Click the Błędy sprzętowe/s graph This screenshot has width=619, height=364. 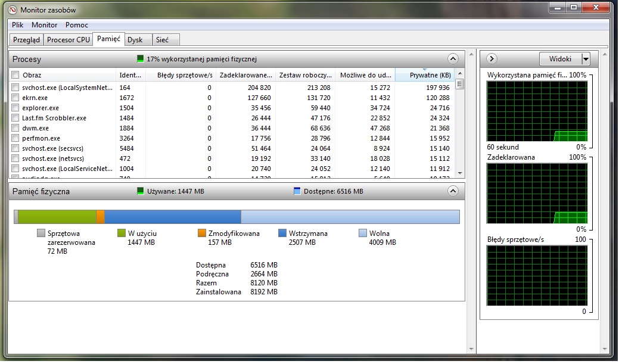[x=537, y=276]
